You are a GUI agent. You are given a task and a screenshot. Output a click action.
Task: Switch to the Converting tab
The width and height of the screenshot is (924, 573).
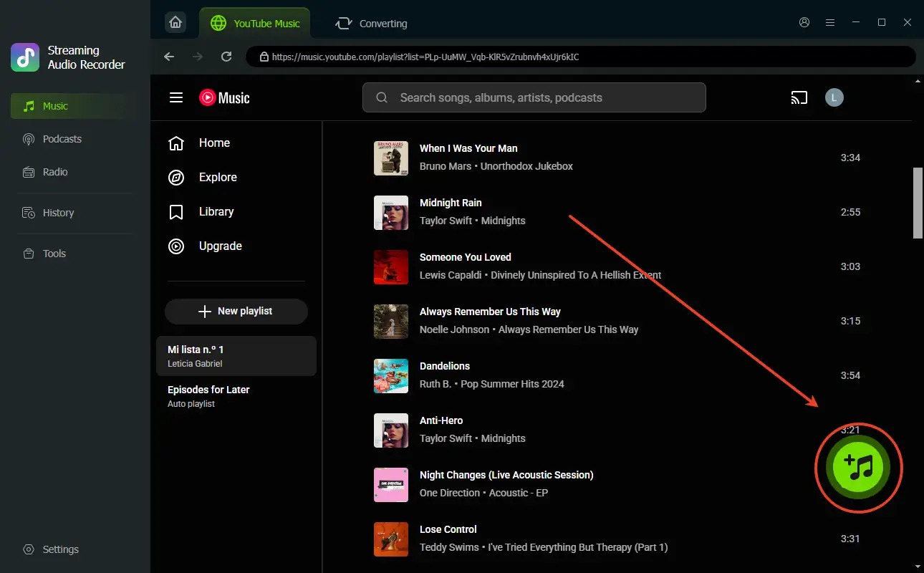click(x=371, y=23)
